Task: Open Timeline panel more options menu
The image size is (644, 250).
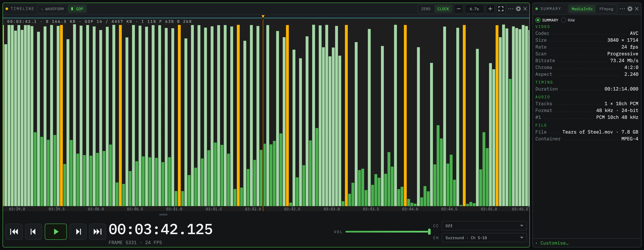Action: point(510,9)
